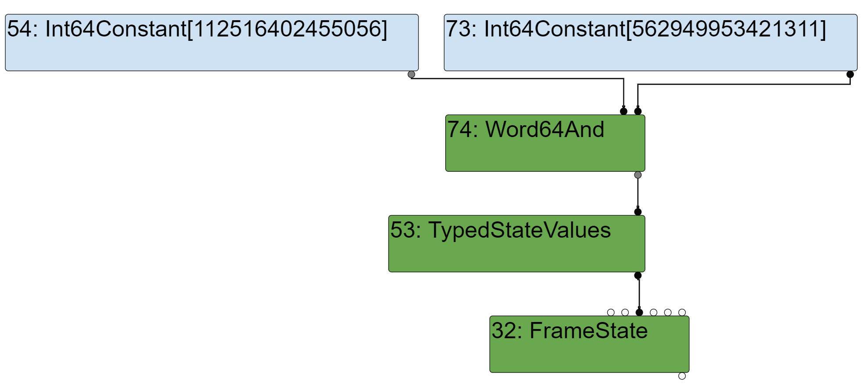Click the filled input port on FrameState
This screenshot has height=387, width=868.
[639, 312]
